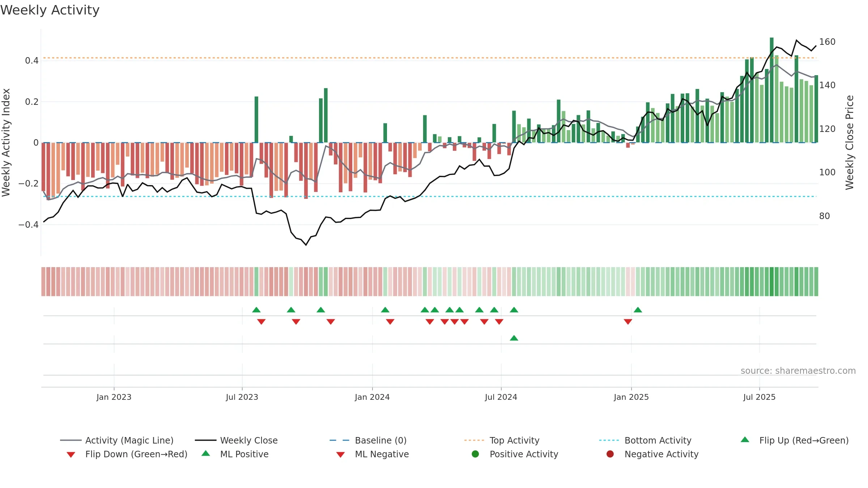Toggle Bottom Activity legend entry
This screenshot has height=488, width=868.
pyautogui.click(x=645, y=440)
